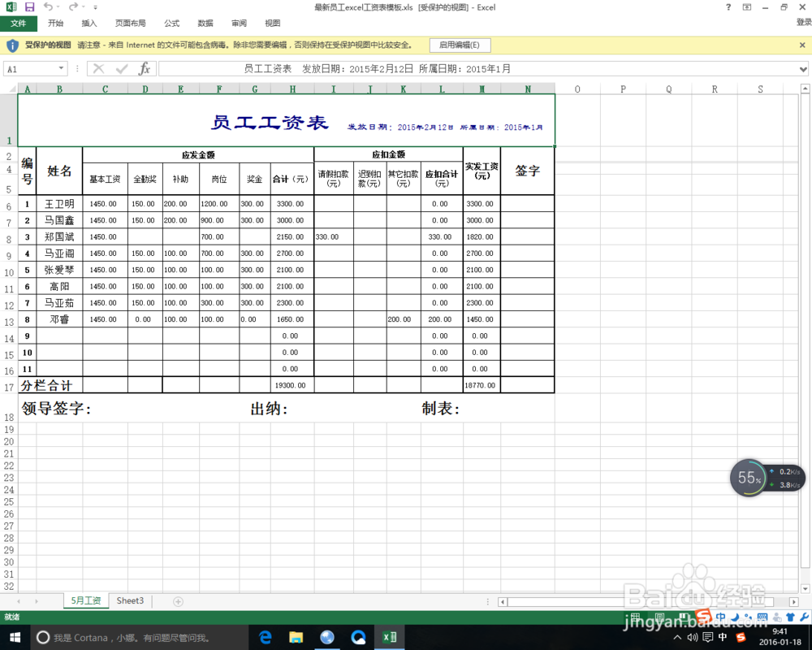Click the Save icon on Quick Access Toolbar
The width and height of the screenshot is (812, 650).
tap(28, 6)
